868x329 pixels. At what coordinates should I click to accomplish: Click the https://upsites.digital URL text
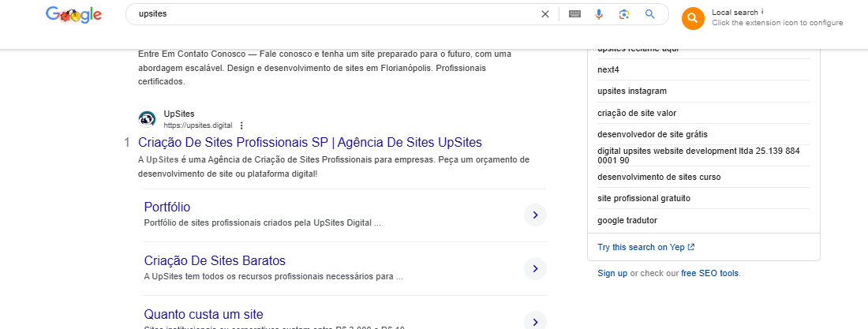(197, 125)
